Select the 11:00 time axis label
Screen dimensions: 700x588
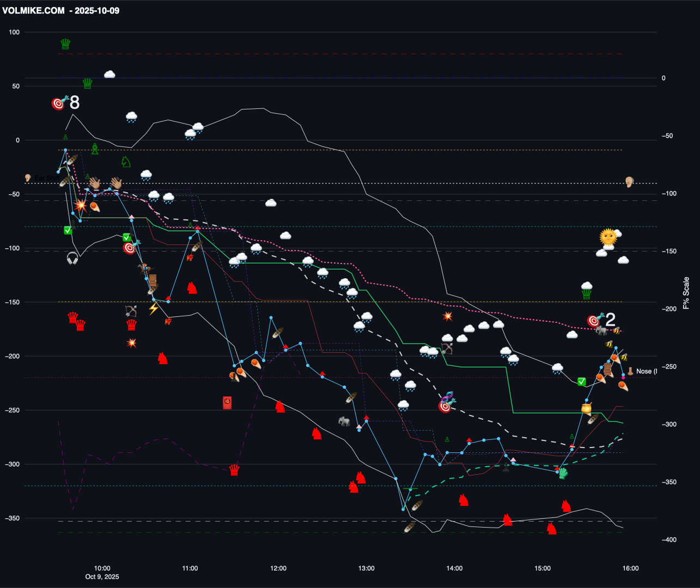[190, 568]
